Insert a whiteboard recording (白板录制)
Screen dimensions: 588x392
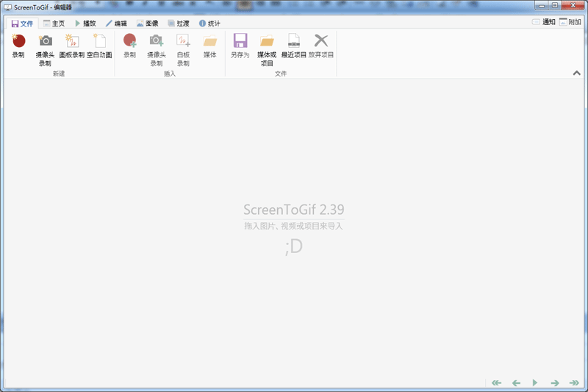[183, 50]
